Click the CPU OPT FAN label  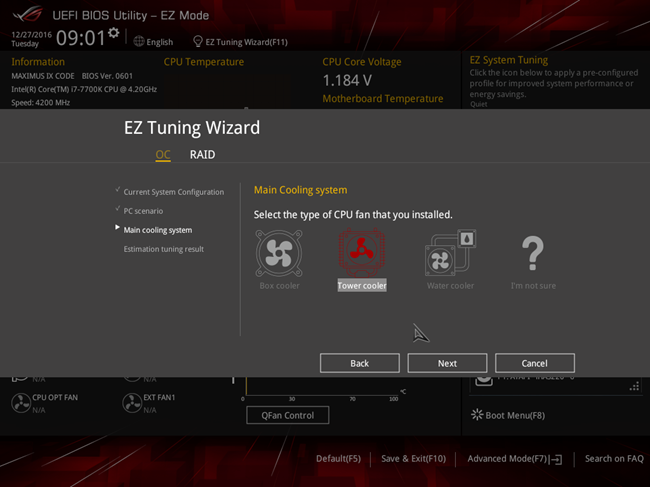[55, 397]
